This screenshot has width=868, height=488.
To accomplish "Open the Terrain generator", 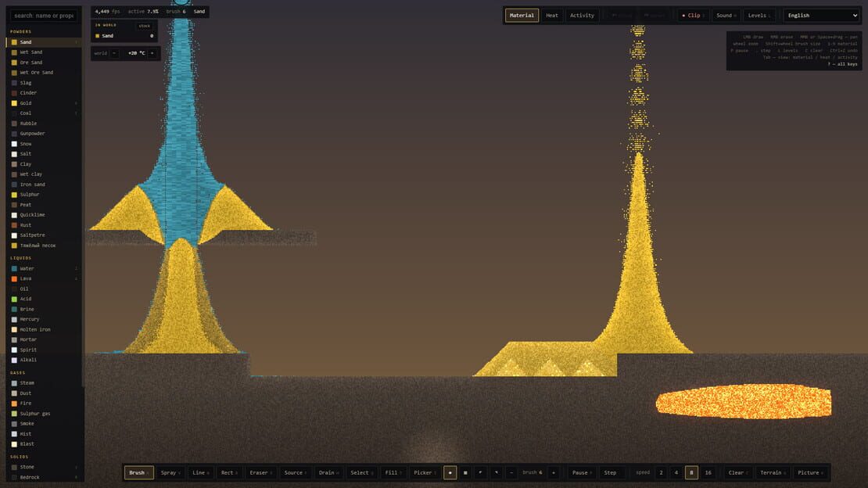I will [773, 472].
